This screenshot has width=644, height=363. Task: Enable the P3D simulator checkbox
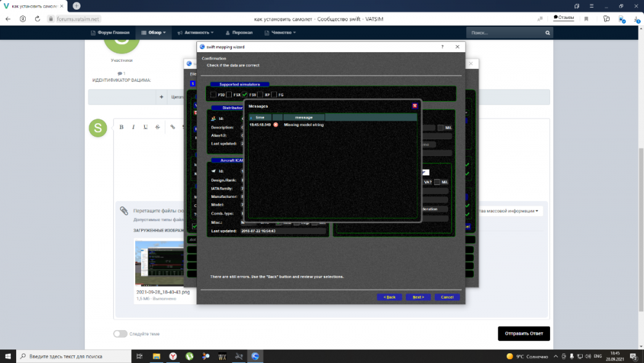point(213,95)
